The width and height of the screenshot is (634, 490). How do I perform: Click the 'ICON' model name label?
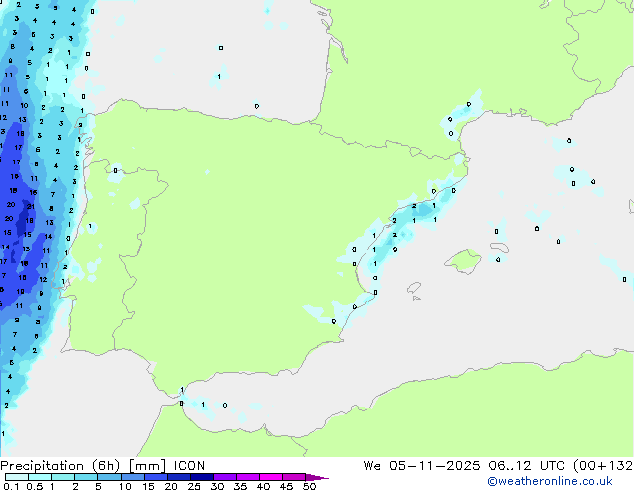(189, 466)
